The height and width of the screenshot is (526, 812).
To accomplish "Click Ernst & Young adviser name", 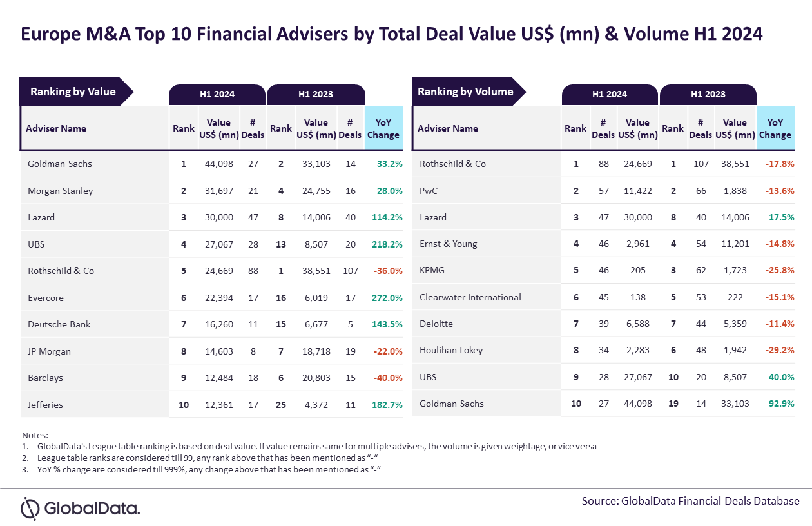I will [x=450, y=244].
